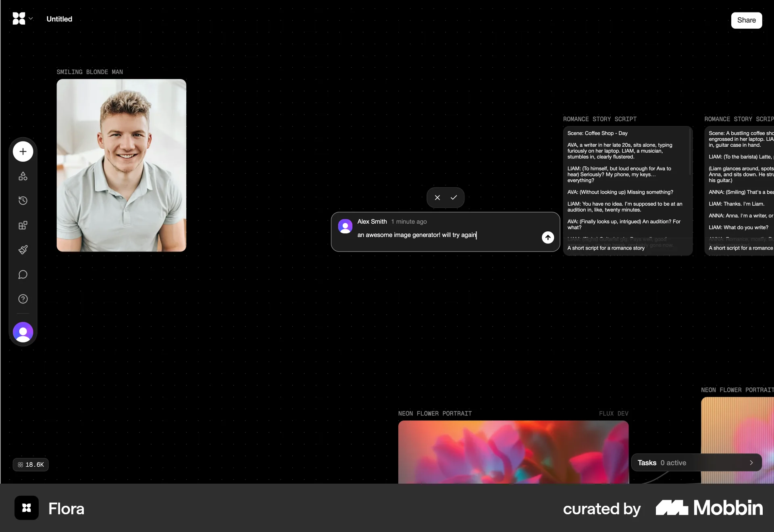Screen dimensions: 774x532
Task: Open the comments chat bubble icon
Action: (x=23, y=275)
